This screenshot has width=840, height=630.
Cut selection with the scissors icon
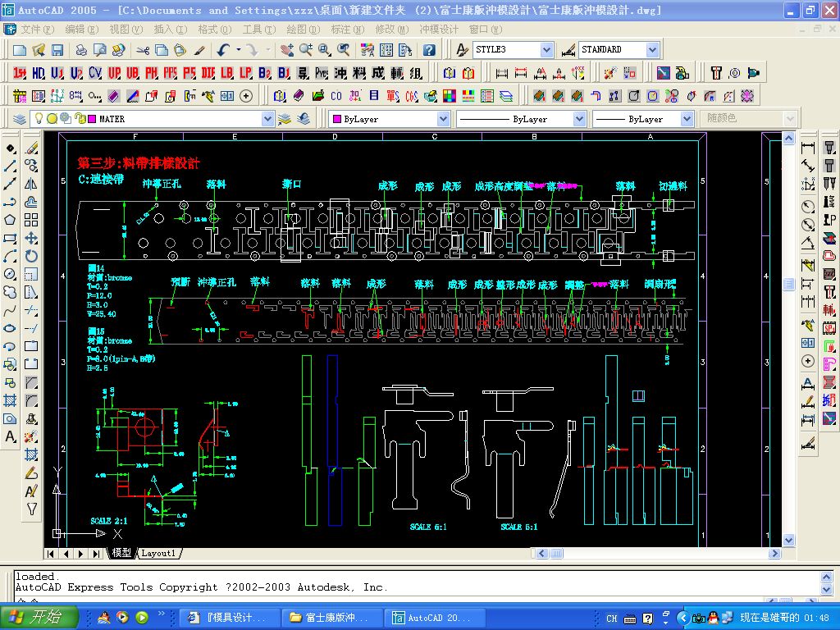143,50
